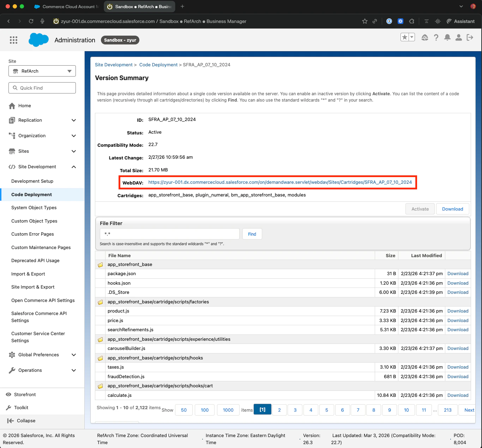The height and width of the screenshot is (448, 482).
Task: Click folder icon for scripts/hooks/cart
Action: click(100, 386)
